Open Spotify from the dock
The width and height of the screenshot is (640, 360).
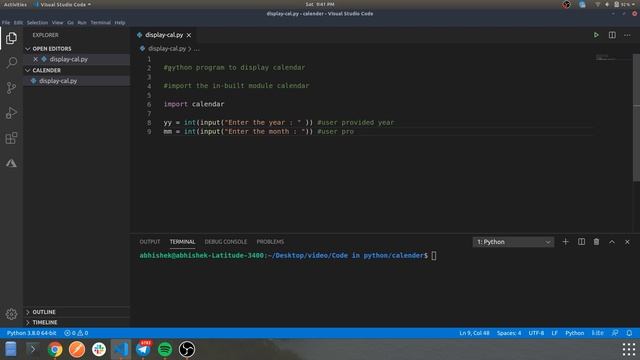[165, 349]
